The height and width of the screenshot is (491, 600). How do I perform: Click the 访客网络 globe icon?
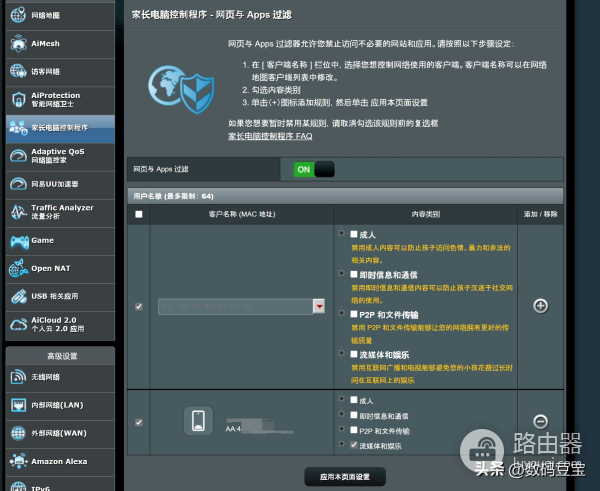point(18,71)
